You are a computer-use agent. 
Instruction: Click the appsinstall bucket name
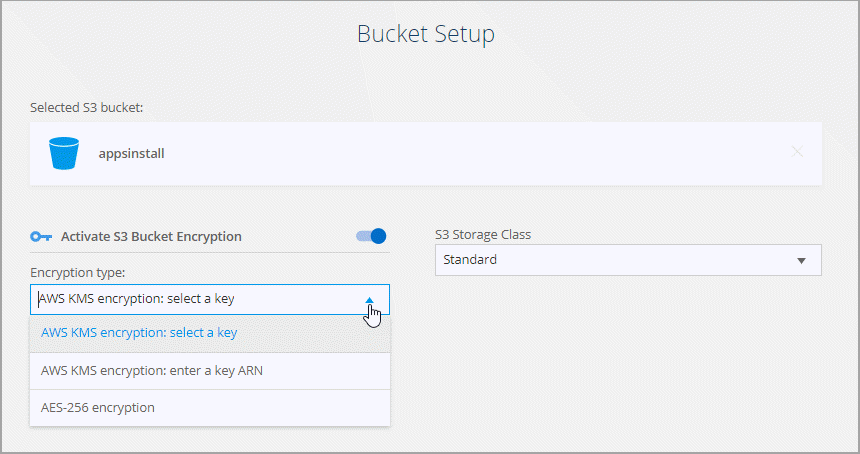point(131,154)
